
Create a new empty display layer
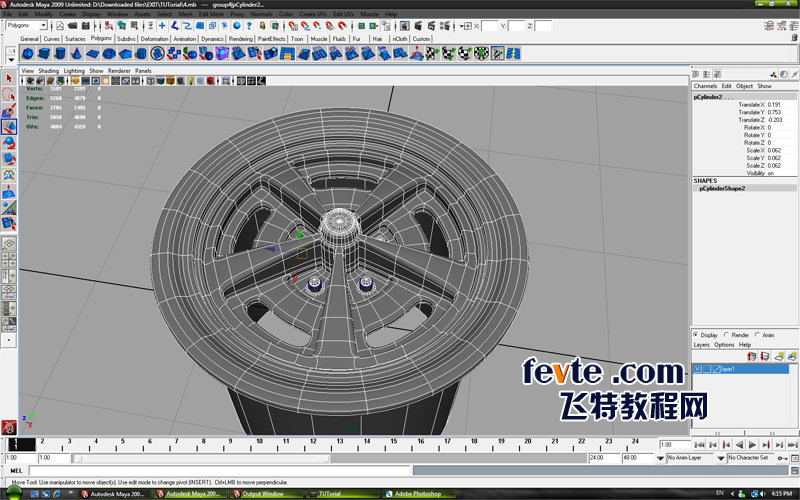(x=779, y=356)
